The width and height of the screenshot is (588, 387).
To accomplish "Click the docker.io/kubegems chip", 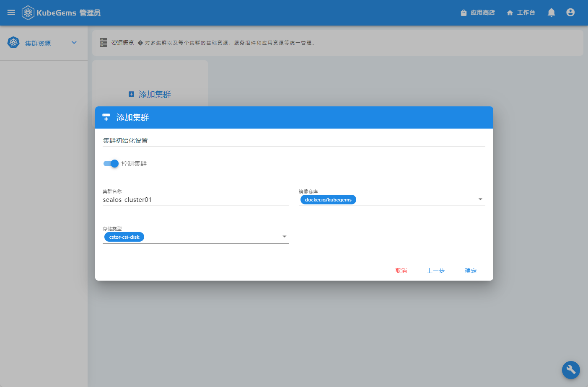I will [328, 200].
